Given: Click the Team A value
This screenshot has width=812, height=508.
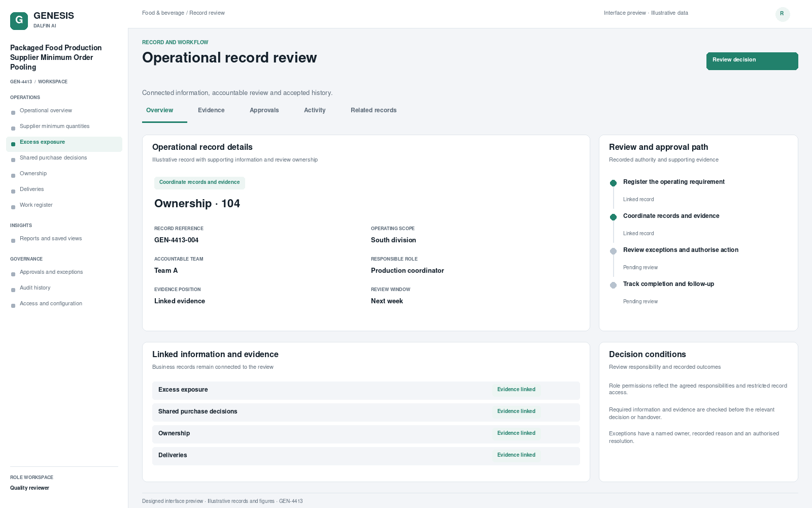Looking at the screenshot, I should (x=166, y=271).
